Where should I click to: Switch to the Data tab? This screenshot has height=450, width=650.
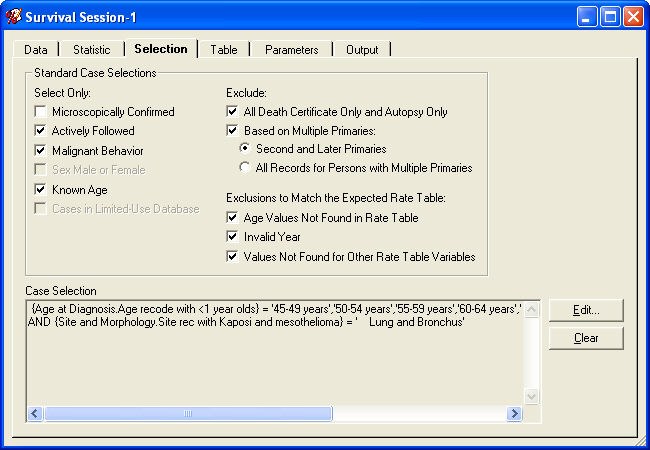[36, 49]
